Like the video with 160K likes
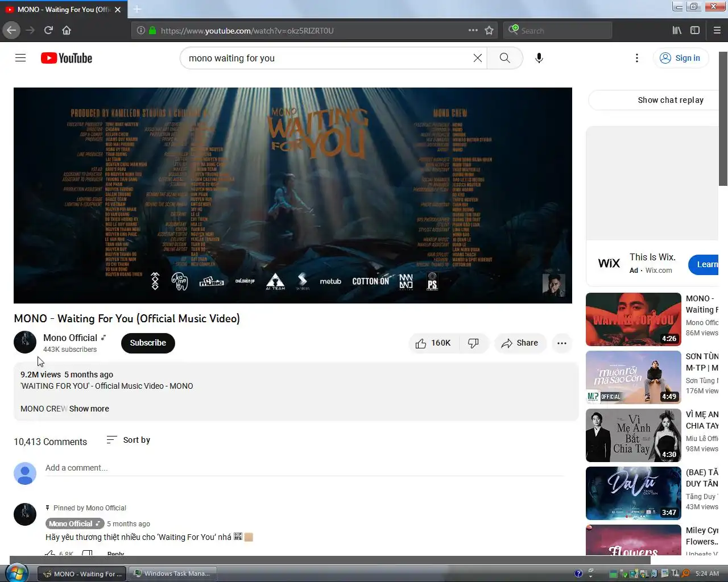Screen dimensions: 728x582 coord(433,343)
